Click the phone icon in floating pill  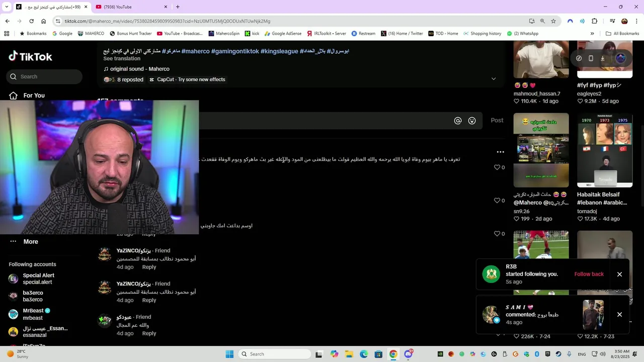point(591,58)
